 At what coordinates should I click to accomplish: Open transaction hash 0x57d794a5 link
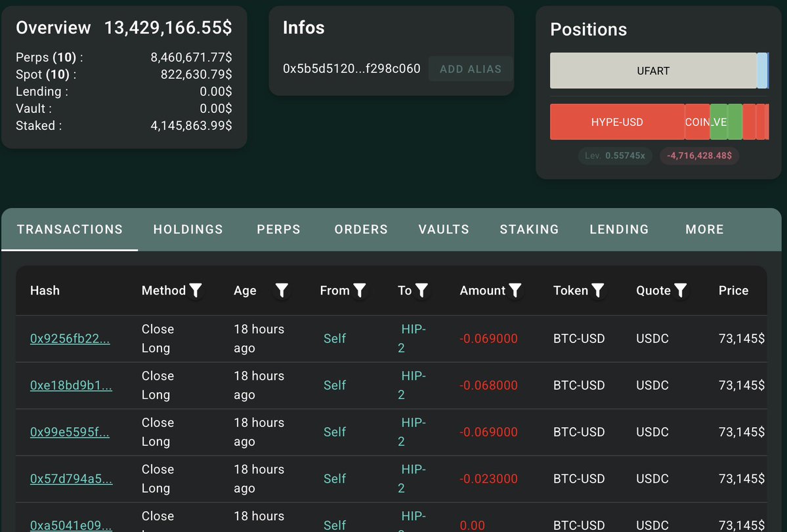pyautogui.click(x=71, y=479)
